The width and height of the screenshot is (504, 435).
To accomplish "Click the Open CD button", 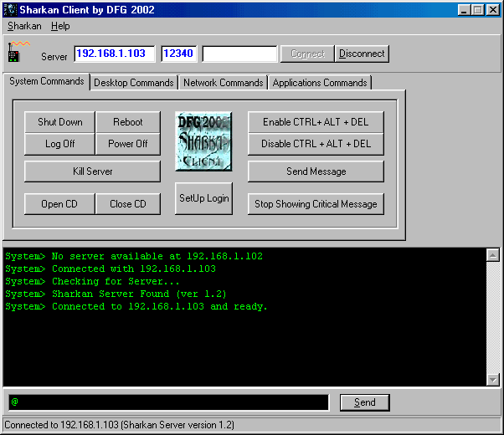I will (x=59, y=204).
